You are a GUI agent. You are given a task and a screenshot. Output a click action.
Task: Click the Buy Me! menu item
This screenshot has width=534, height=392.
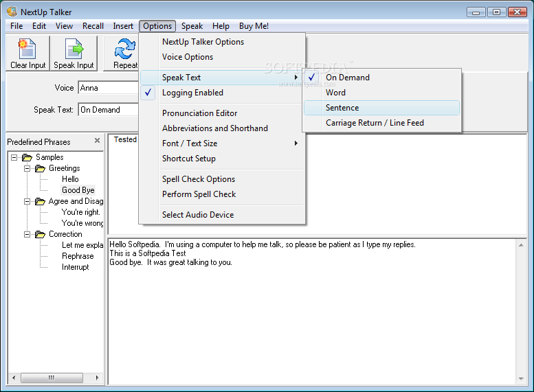(254, 26)
